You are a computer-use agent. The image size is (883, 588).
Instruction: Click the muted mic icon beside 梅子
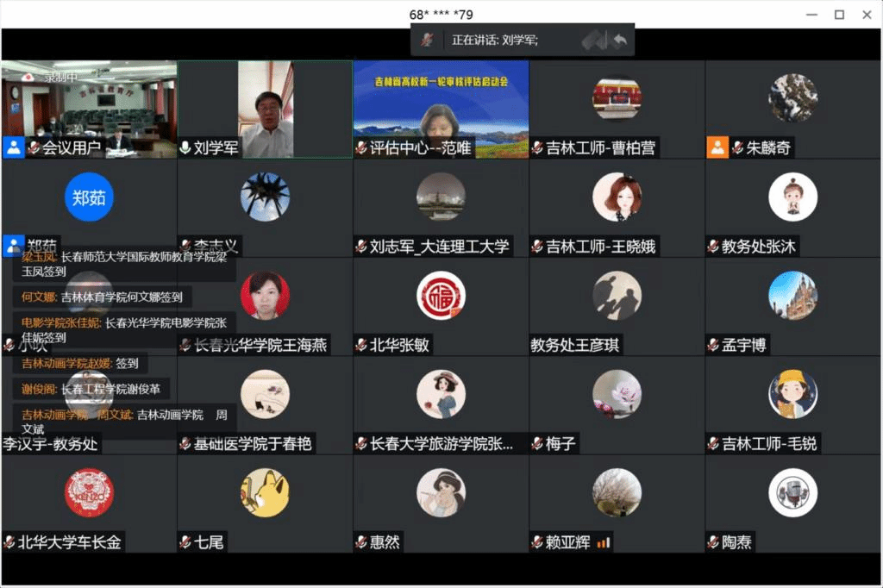pyautogui.click(x=537, y=444)
